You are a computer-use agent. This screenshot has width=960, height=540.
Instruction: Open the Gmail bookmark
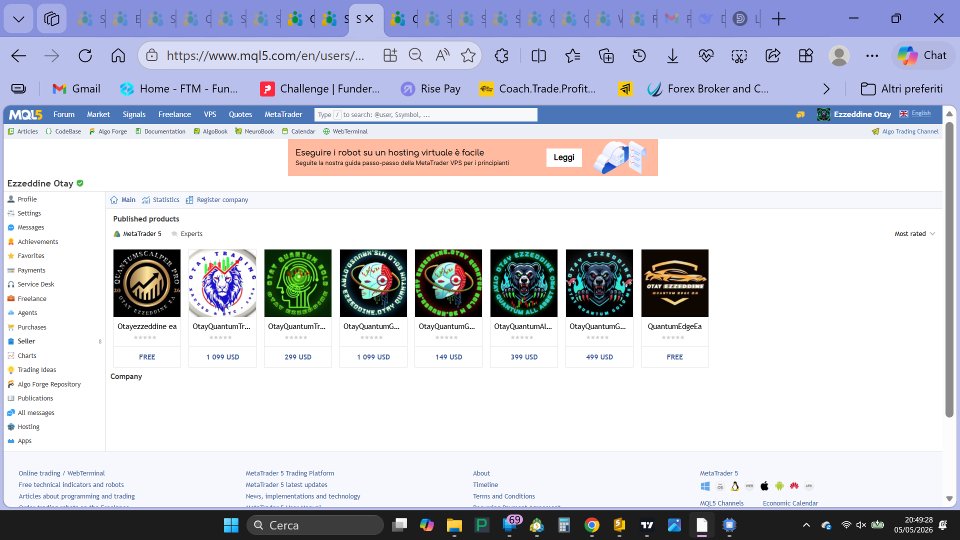77,89
